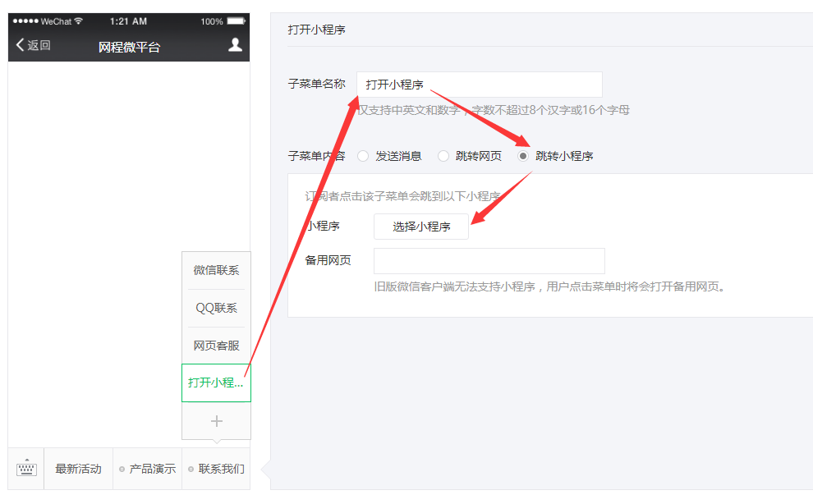Click the back chevron 返回 in phone preview
The image size is (813, 504).
point(33,45)
